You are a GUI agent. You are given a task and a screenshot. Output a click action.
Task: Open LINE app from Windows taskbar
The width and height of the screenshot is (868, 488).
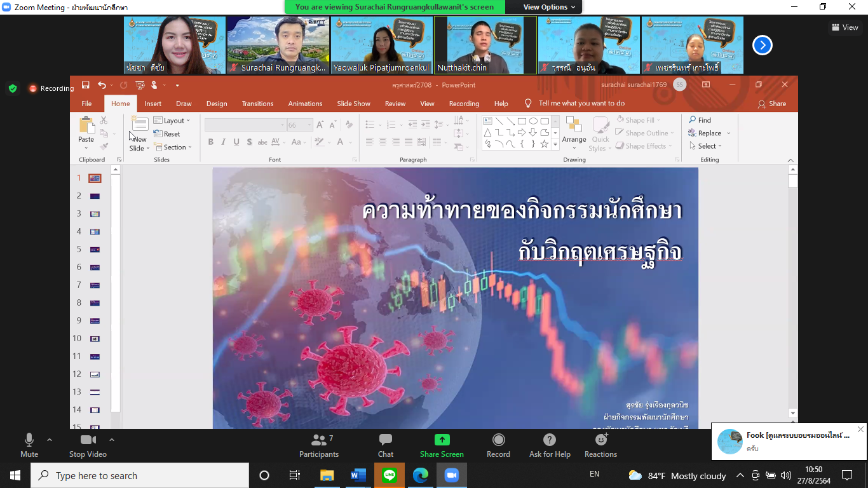[x=390, y=475]
